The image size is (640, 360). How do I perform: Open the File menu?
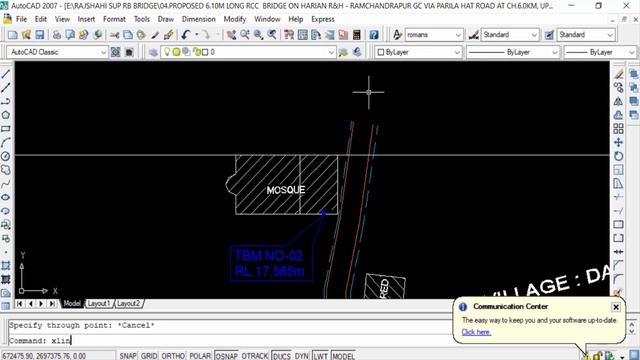pos(21,19)
